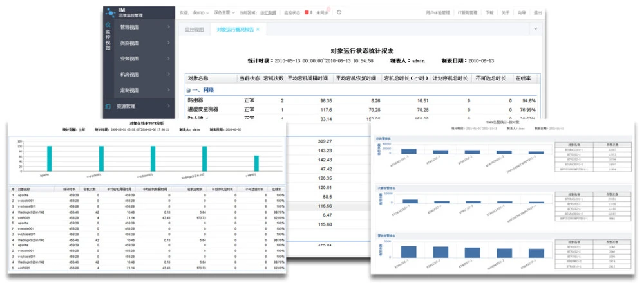The image size is (644, 283).
Task: Open 业务视图 in the sidebar menu
Action: coord(129,59)
